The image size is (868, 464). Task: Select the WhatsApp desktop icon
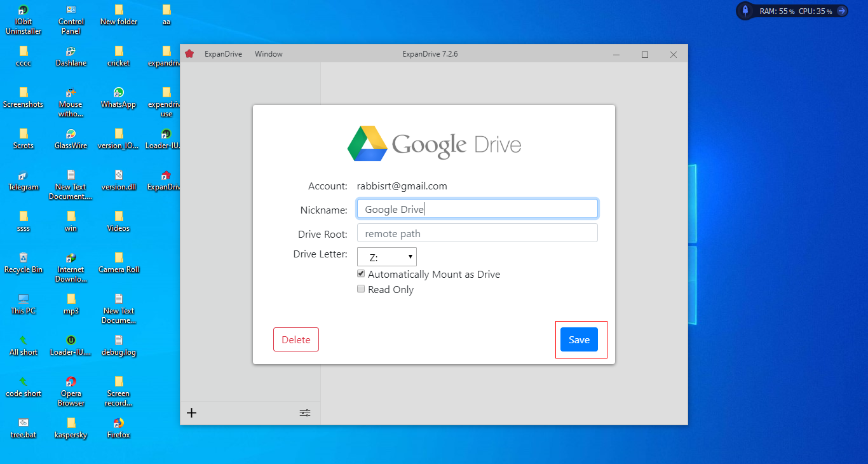119,93
